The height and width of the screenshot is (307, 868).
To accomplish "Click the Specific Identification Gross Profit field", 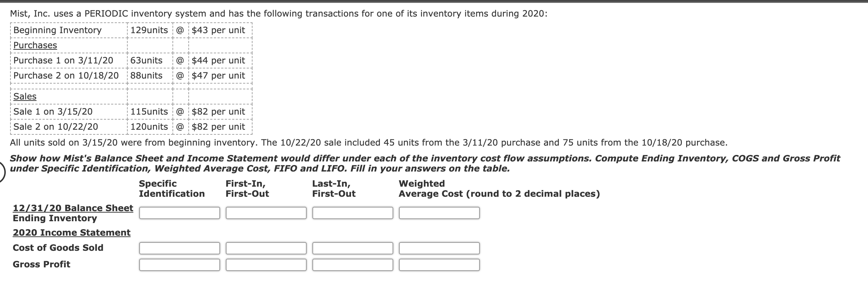I will [179, 265].
